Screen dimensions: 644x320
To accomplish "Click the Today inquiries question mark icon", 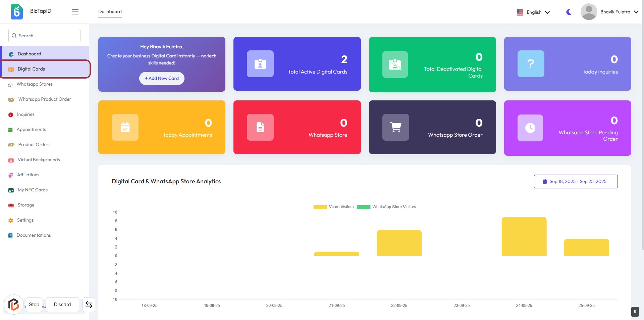I will pyautogui.click(x=531, y=64).
